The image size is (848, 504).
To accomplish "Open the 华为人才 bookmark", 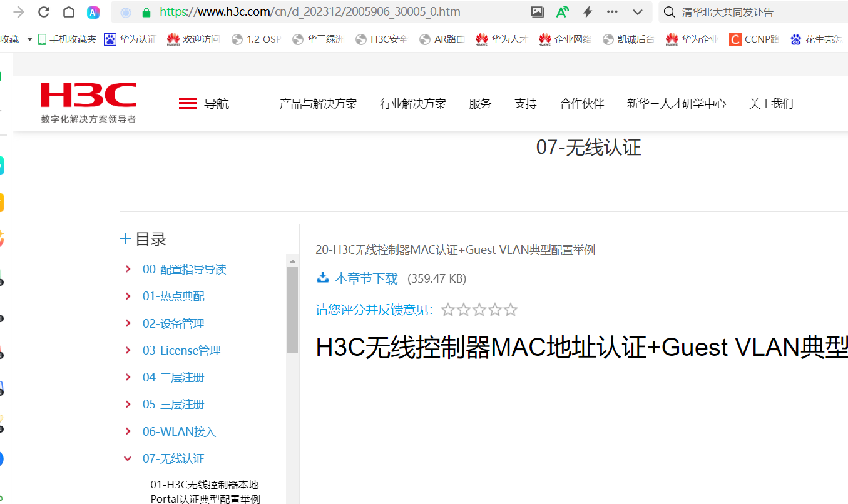I will click(502, 39).
